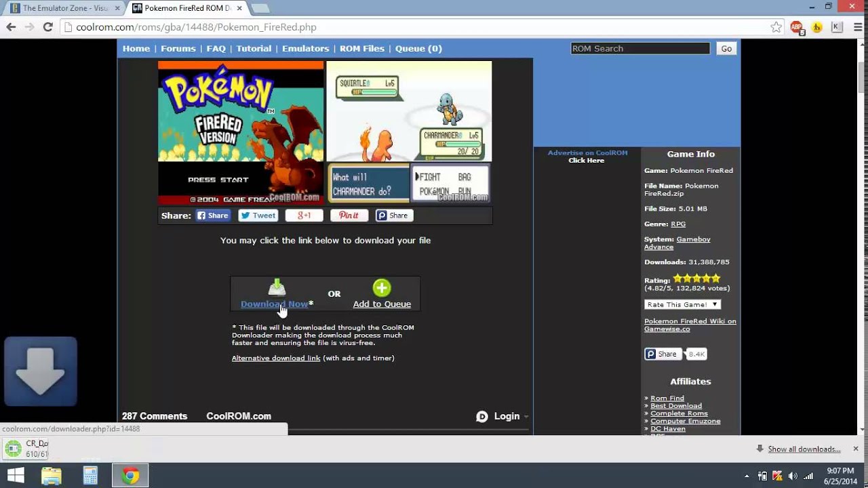This screenshot has width=868, height=488.
Task: Click the 287 Comments tab
Action: tap(155, 416)
